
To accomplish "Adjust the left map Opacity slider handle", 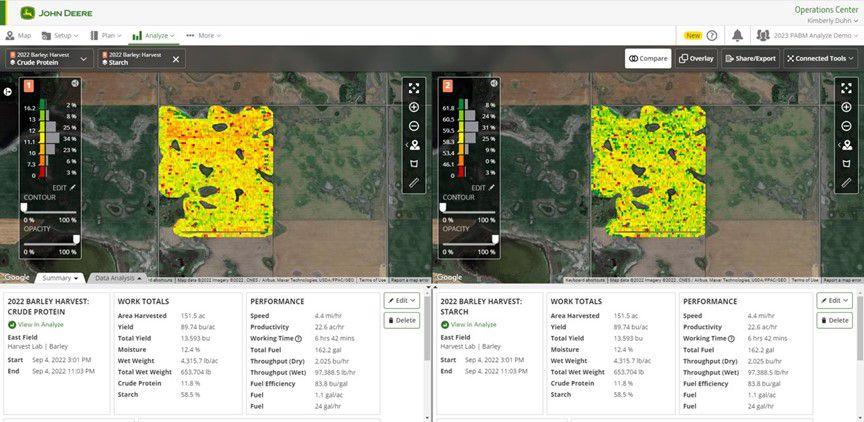I will pos(77,239).
